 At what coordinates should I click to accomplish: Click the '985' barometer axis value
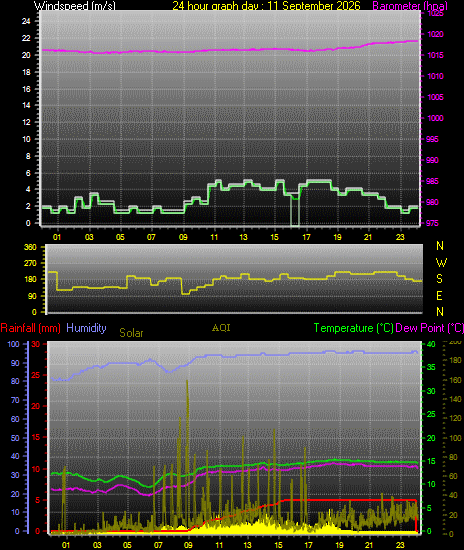coord(432,181)
